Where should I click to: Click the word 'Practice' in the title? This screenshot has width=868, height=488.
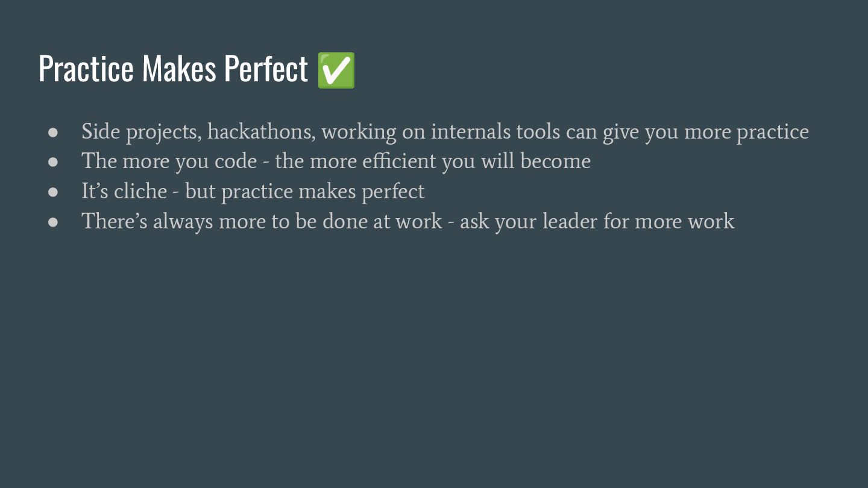pos(86,69)
